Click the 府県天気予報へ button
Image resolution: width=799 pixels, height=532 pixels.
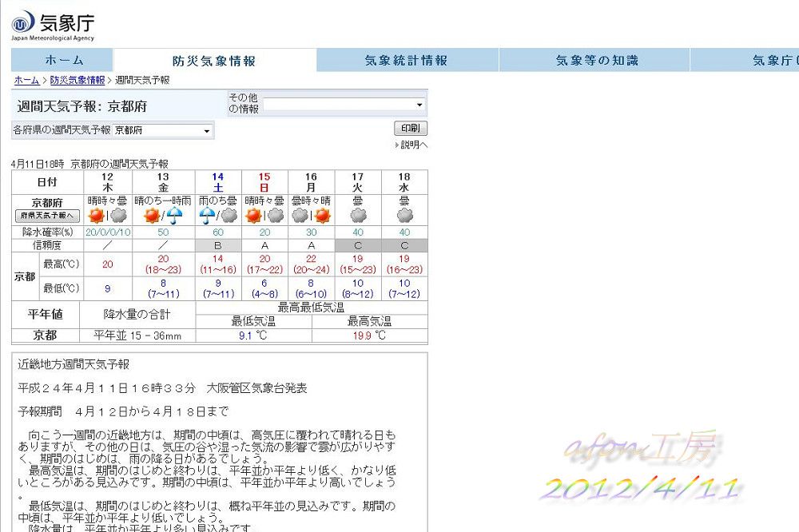47,216
